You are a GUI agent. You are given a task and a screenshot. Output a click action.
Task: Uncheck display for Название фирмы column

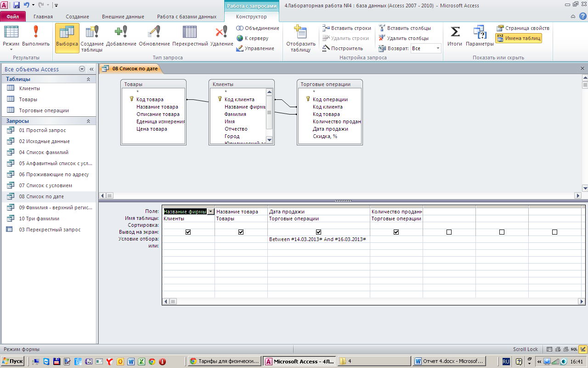(188, 232)
